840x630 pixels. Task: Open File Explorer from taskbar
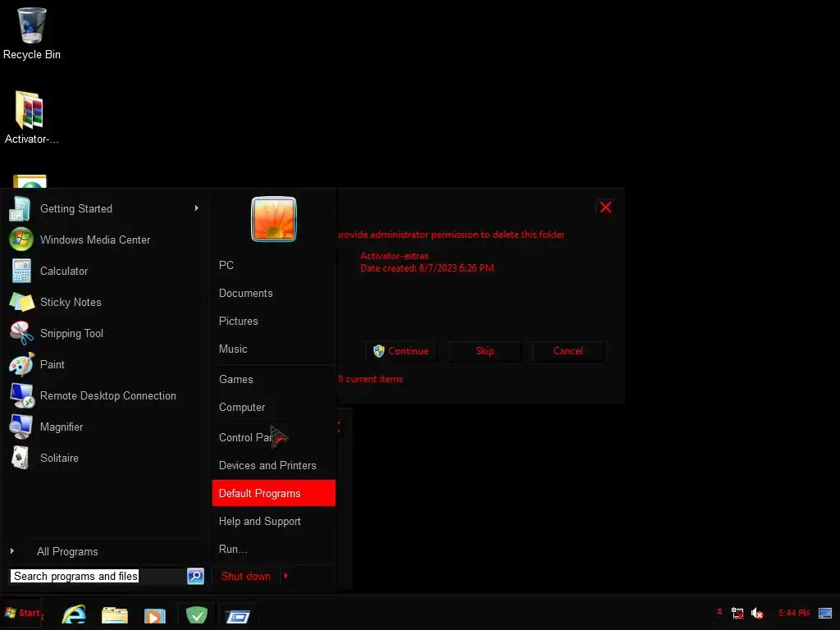tap(115, 614)
